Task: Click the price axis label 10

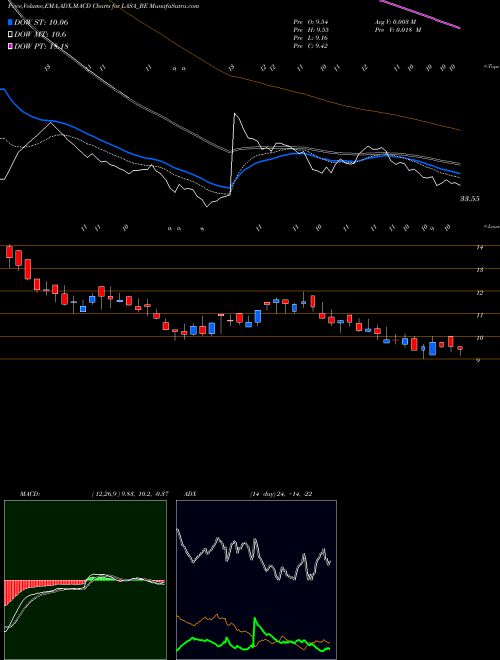Action: (479, 338)
